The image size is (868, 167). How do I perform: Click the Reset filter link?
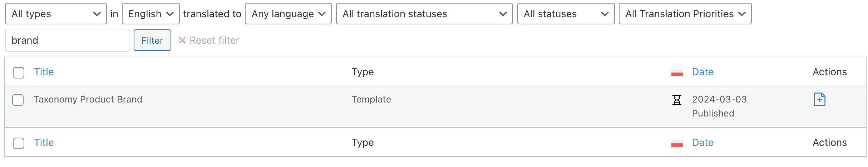point(214,40)
